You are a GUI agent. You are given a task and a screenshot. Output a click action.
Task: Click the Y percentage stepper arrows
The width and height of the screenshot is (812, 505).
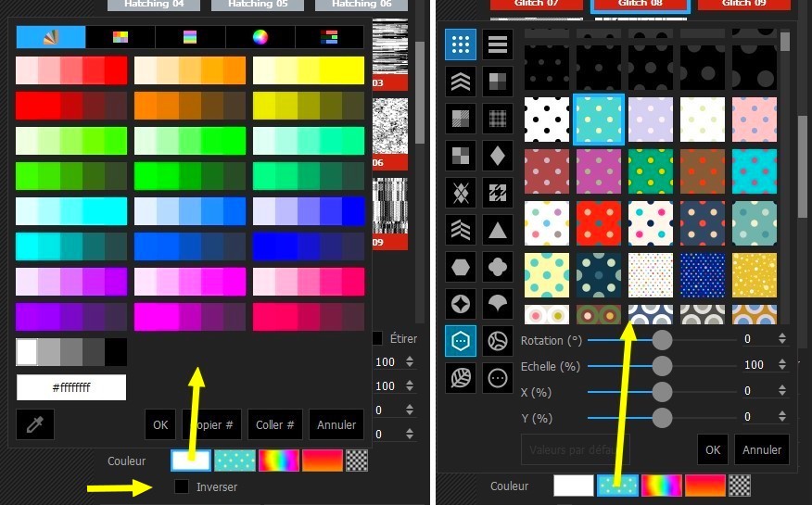(x=782, y=417)
